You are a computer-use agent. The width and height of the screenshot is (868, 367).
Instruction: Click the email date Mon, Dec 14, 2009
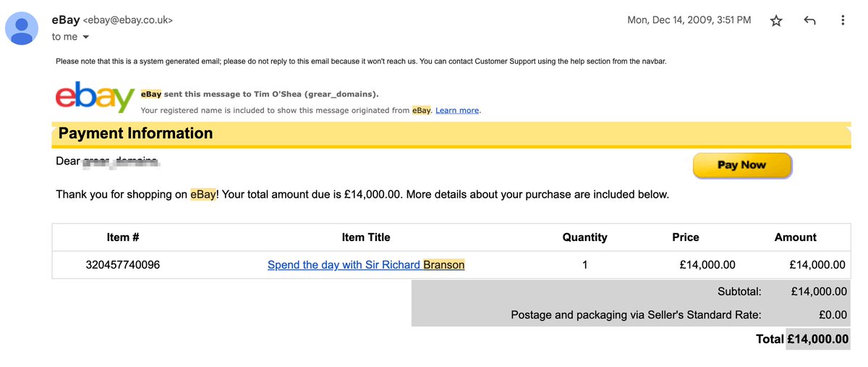point(689,20)
